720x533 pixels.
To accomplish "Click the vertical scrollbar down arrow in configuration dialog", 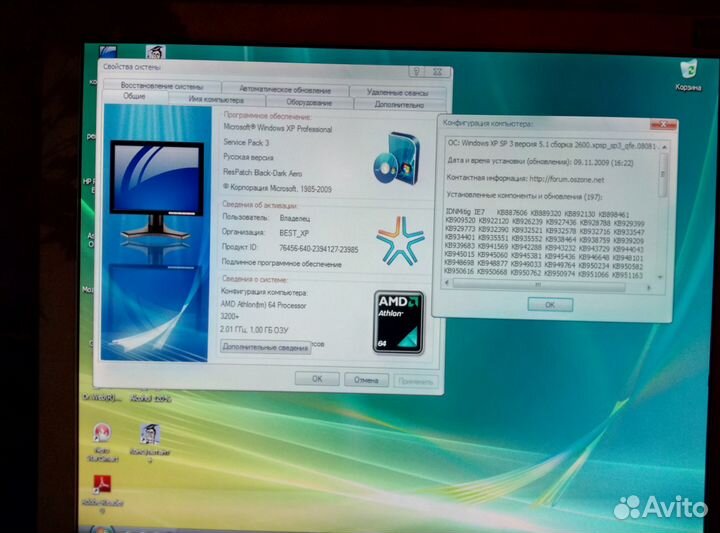I will click(660, 277).
